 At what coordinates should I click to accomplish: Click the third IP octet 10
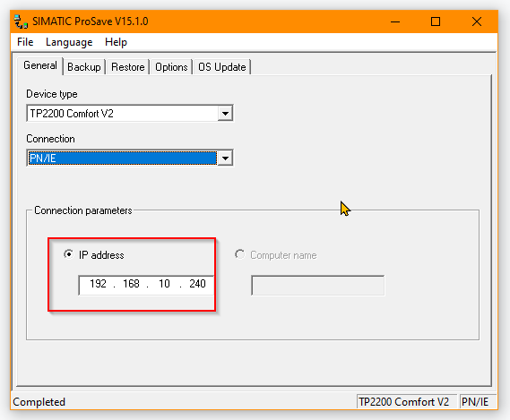click(x=164, y=284)
